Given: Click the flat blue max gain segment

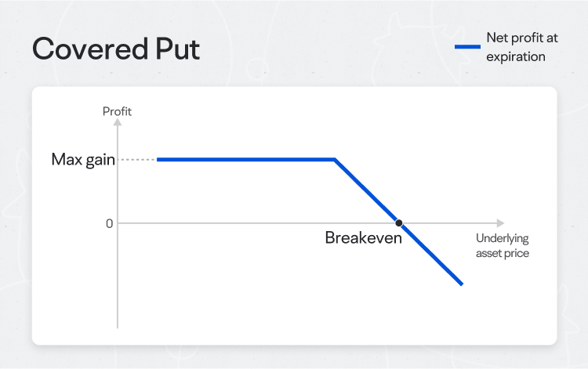Looking at the screenshot, I should point(245,160).
